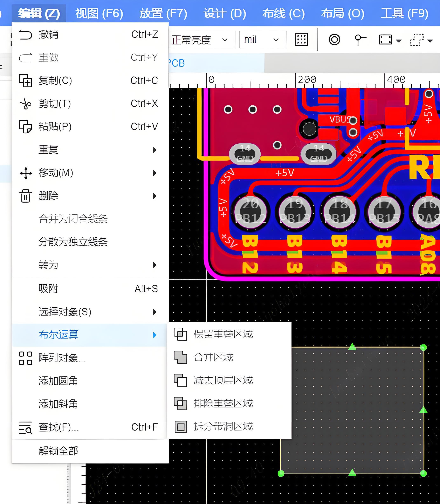Choose merge regions boolean icon

click(180, 357)
